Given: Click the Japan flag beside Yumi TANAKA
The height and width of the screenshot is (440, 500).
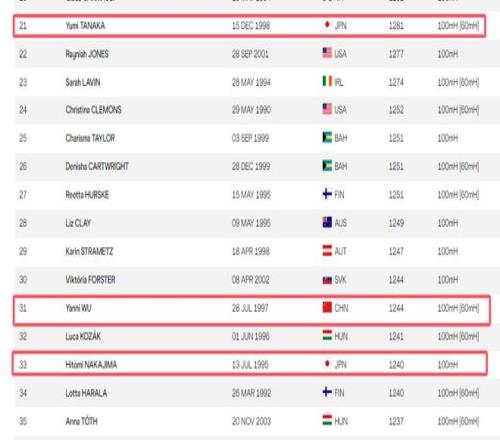Looking at the screenshot, I should click(327, 25).
